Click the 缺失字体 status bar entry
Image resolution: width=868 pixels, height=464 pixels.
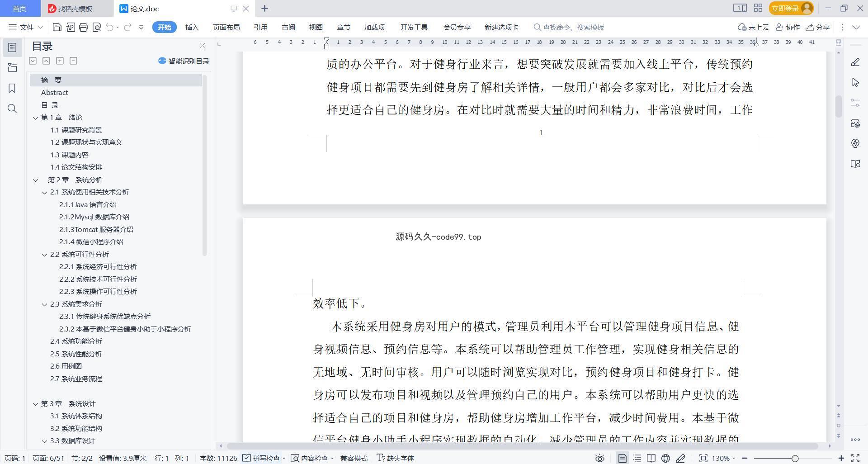pos(396,458)
